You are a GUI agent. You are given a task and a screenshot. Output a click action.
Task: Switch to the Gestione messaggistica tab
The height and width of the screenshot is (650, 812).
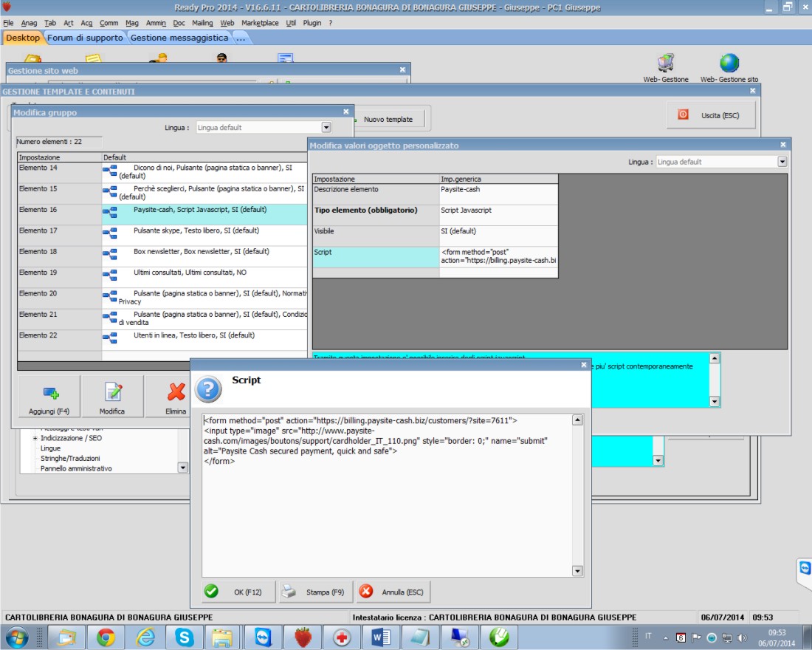(180, 38)
